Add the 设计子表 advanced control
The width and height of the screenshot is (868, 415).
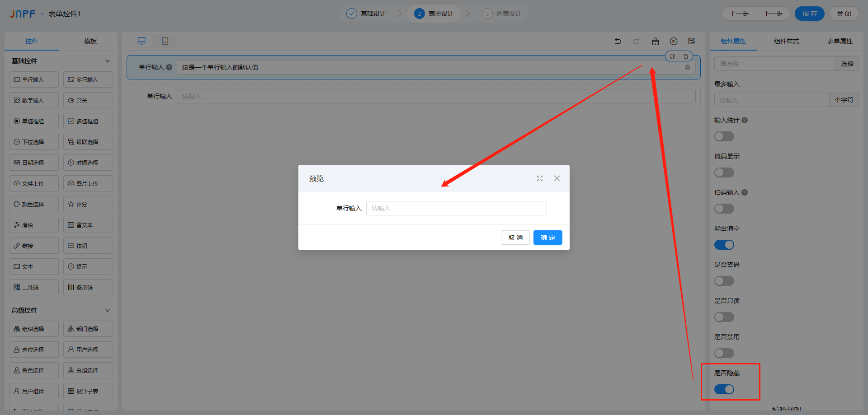click(88, 391)
